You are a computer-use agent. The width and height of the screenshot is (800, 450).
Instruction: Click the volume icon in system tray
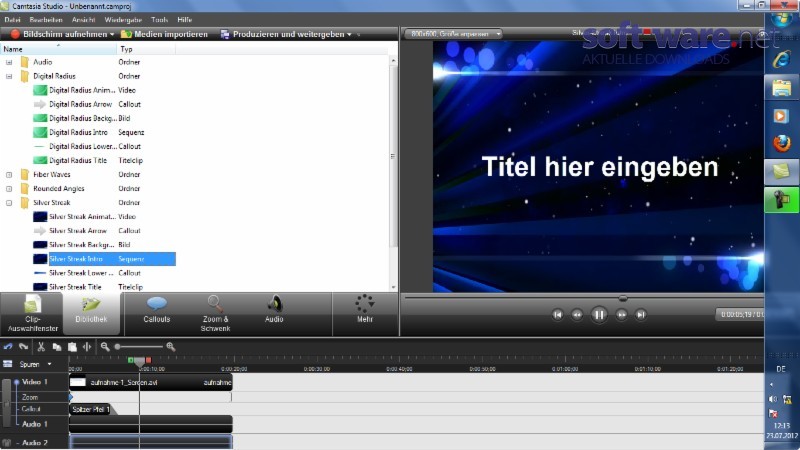773,399
